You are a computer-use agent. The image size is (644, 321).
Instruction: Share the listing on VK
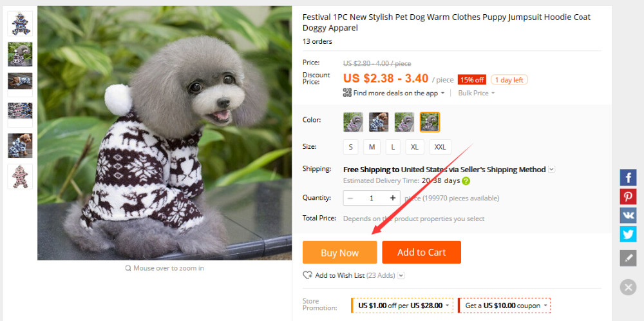point(628,215)
